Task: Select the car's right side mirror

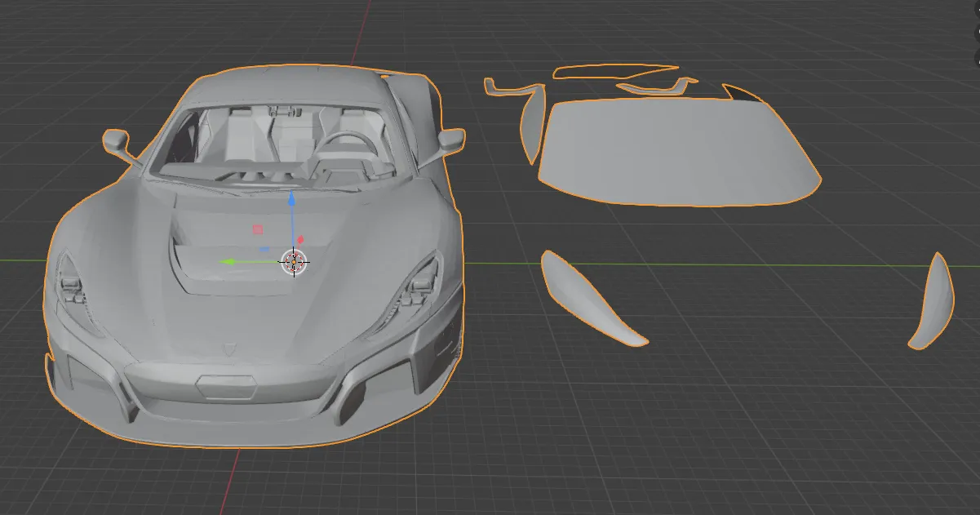Action: (451, 140)
